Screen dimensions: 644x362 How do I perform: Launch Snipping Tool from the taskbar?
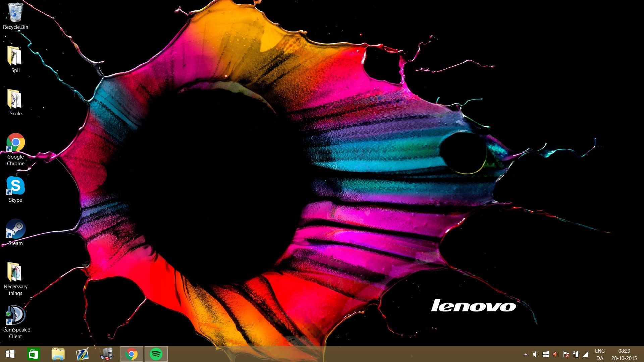[x=82, y=354]
